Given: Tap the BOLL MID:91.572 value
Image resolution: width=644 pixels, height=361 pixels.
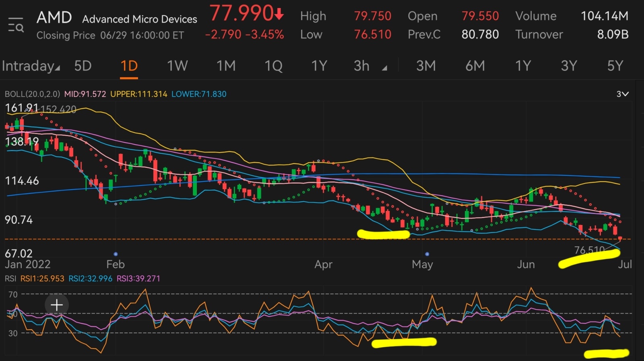Looking at the screenshot, I should tap(85, 94).
